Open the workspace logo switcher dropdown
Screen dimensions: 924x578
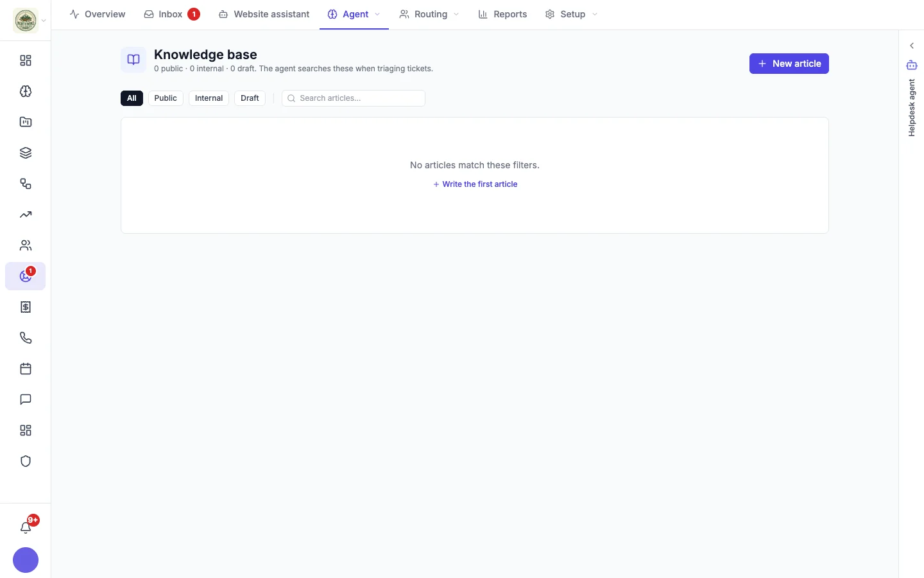click(x=29, y=21)
